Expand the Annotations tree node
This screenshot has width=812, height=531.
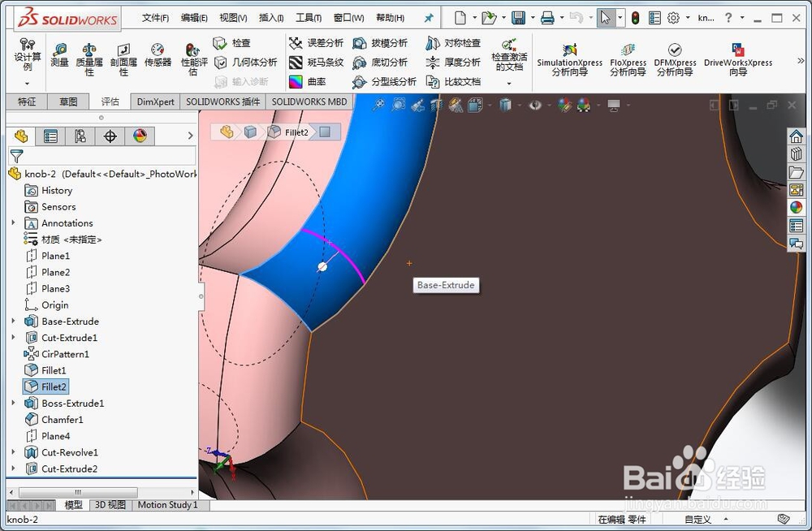13,222
